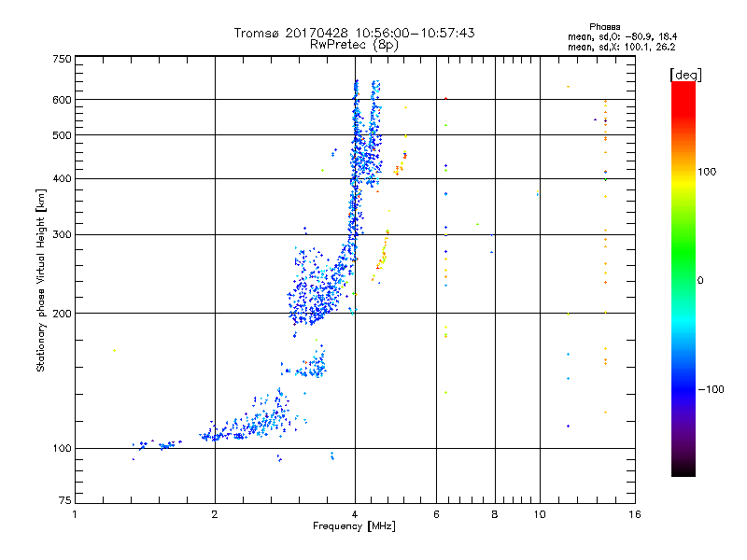Click the y-axis label '100'
Screen dimensions: 747x560
click(62, 448)
